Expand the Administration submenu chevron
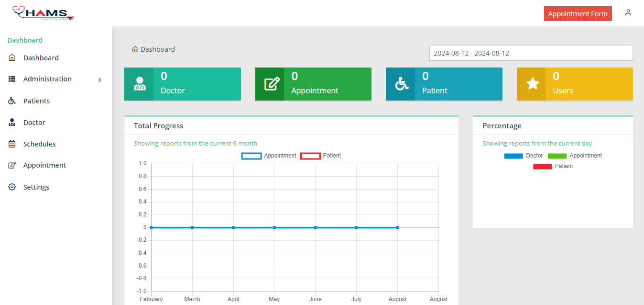Viewport: 644px width, 305px height. [x=99, y=79]
